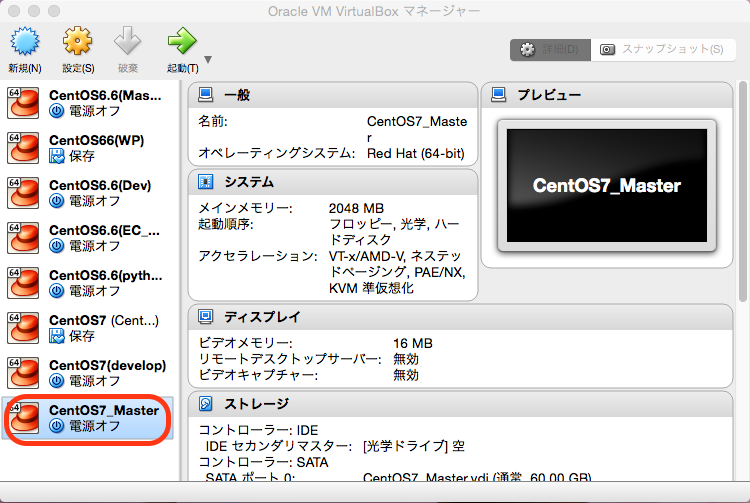Click the プレビュー header title
This screenshot has height=503, width=750.
[549, 95]
